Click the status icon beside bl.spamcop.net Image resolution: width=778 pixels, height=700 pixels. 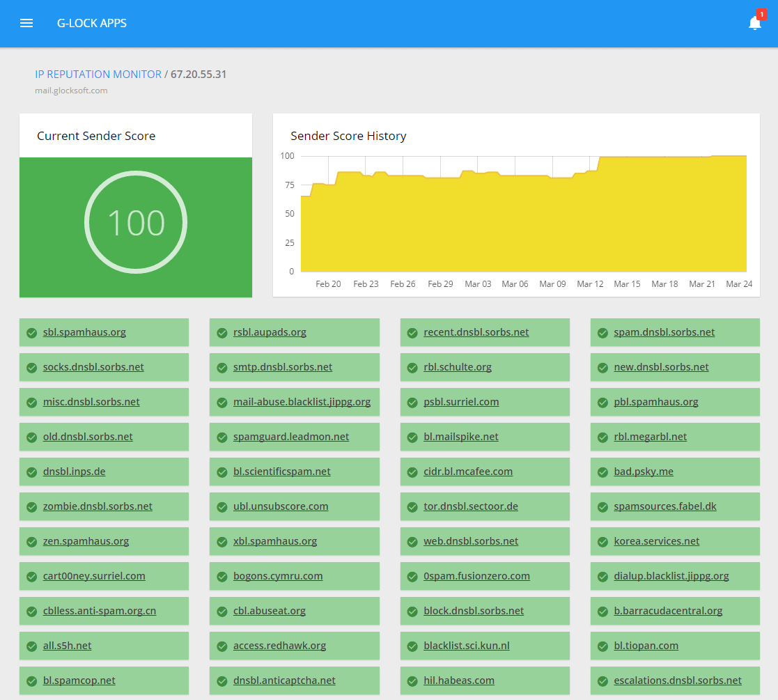(31, 680)
